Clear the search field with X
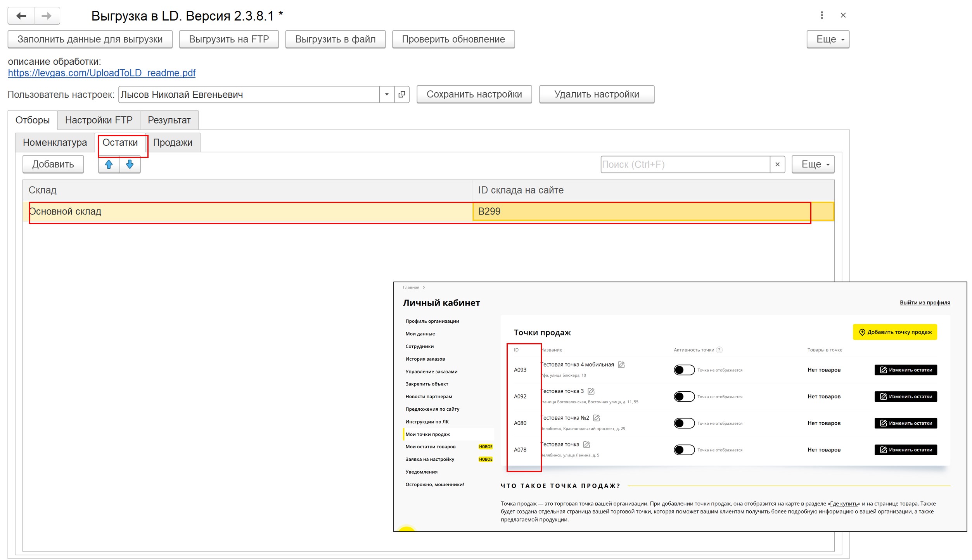 click(x=777, y=164)
